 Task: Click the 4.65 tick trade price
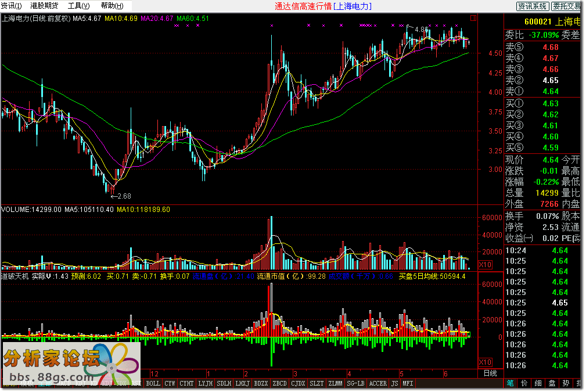pos(560,303)
